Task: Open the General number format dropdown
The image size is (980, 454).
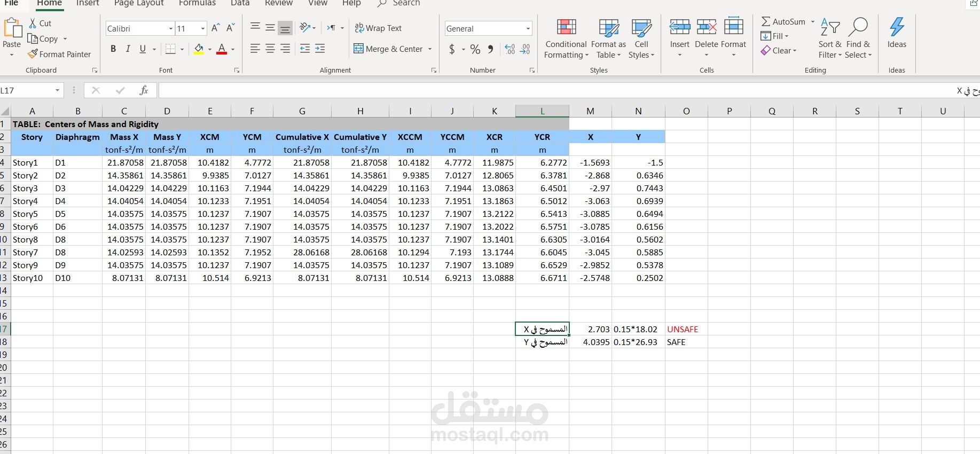Action: pos(528,28)
